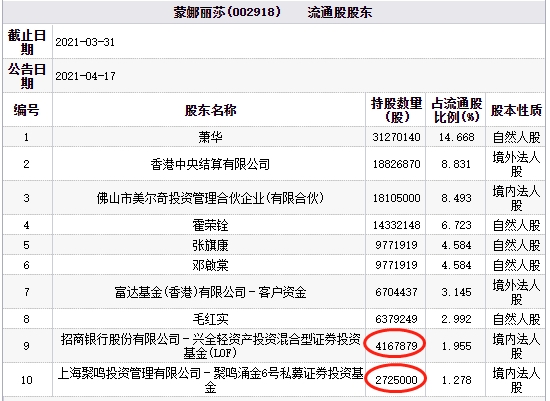The image size is (550, 401).
Task: Select shareholder name 张旗康
Action: pyautogui.click(x=210, y=245)
